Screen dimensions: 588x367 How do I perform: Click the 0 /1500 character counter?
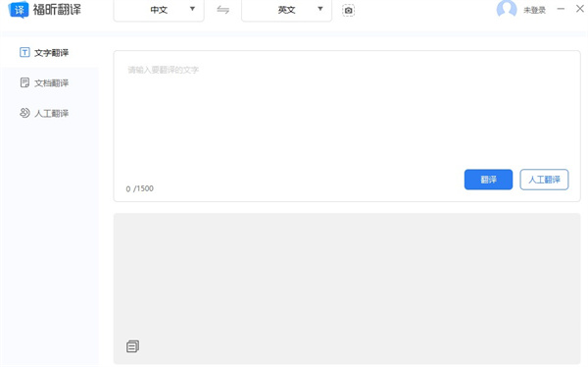point(139,188)
